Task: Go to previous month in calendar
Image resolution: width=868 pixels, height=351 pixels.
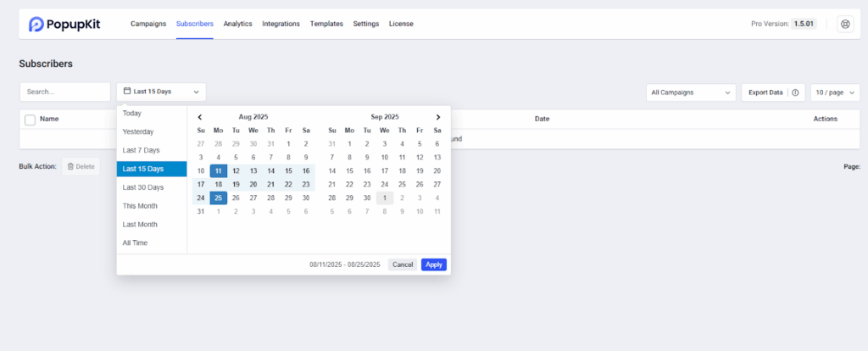Action: click(200, 117)
